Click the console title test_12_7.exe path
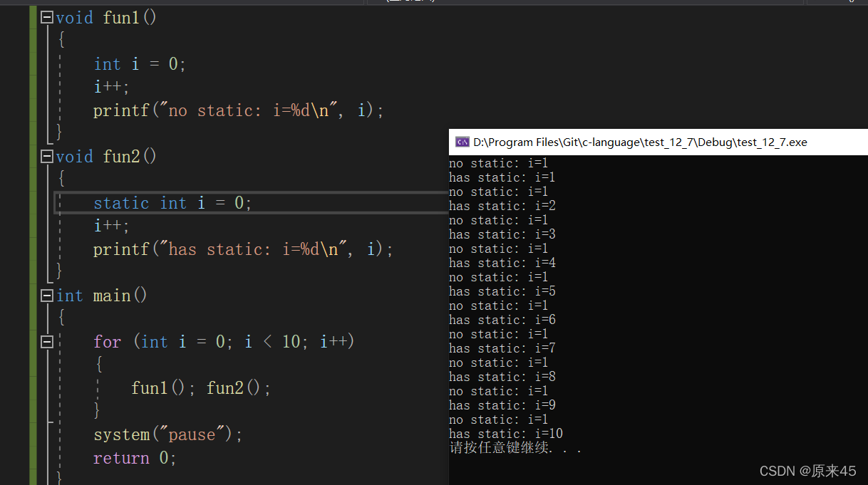868x485 pixels. [640, 142]
